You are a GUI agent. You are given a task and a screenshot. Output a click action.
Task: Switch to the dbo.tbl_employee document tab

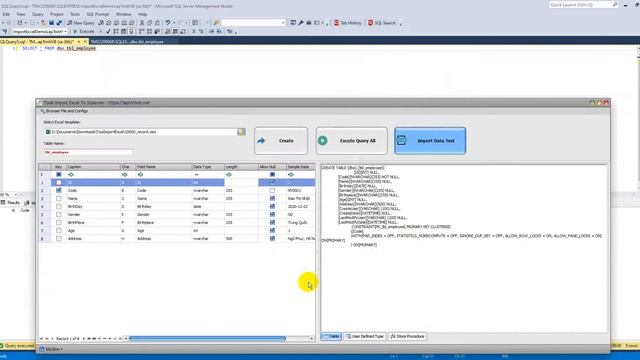point(127,42)
